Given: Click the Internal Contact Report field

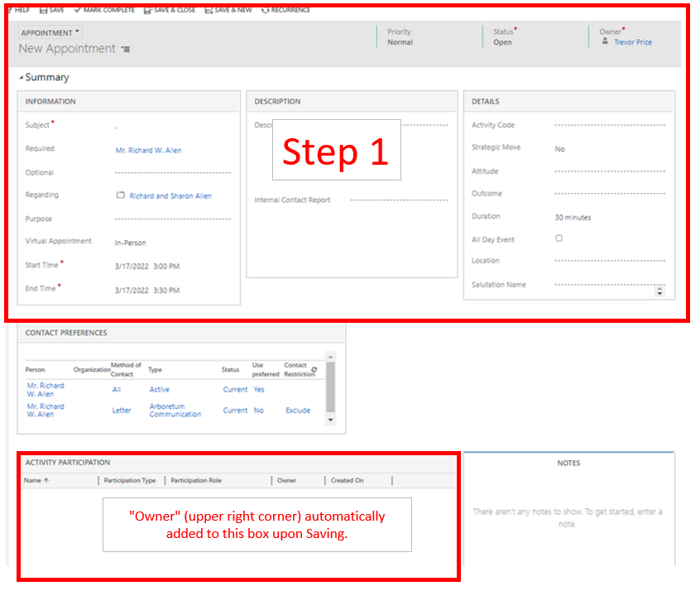Looking at the screenshot, I should coord(399,200).
